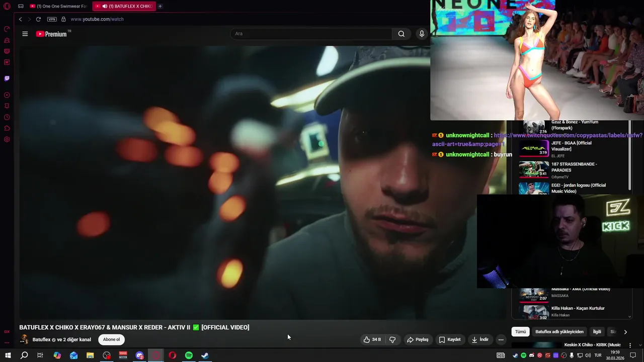Viewport: 644px width, 362px height.
Task: Open options for Keskin X Chiko - KIRIK
Action: pyautogui.click(x=630, y=345)
